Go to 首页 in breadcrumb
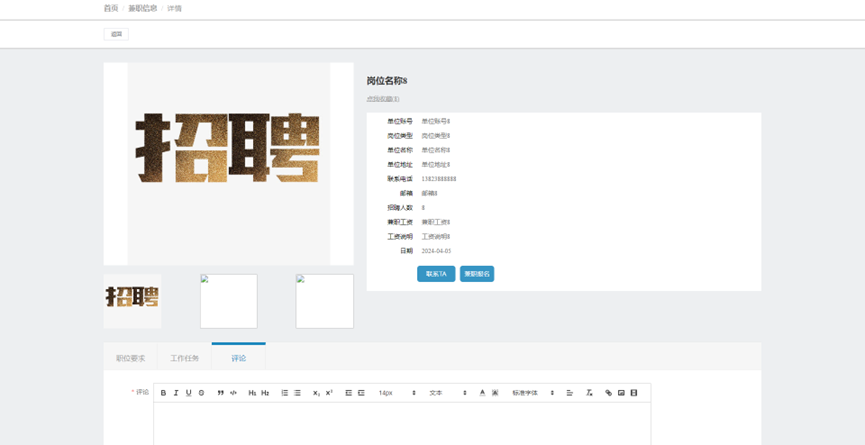The height and width of the screenshot is (445, 865). click(x=111, y=8)
